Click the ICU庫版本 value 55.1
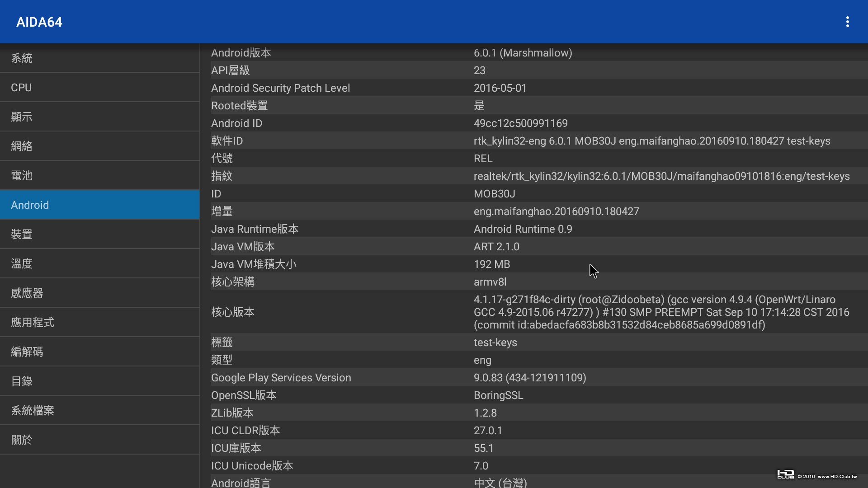 (484, 448)
